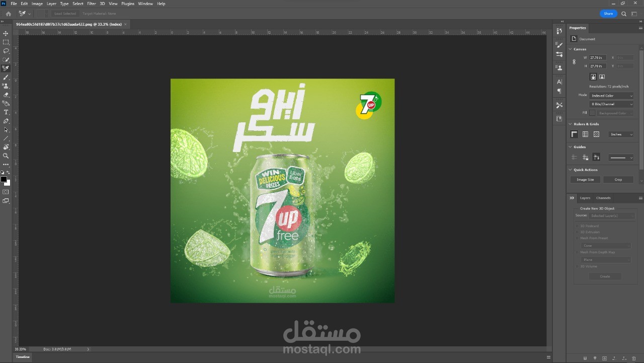Screen dimensions: 644x363
Task: Switch to the Channels tab
Action: click(x=603, y=198)
